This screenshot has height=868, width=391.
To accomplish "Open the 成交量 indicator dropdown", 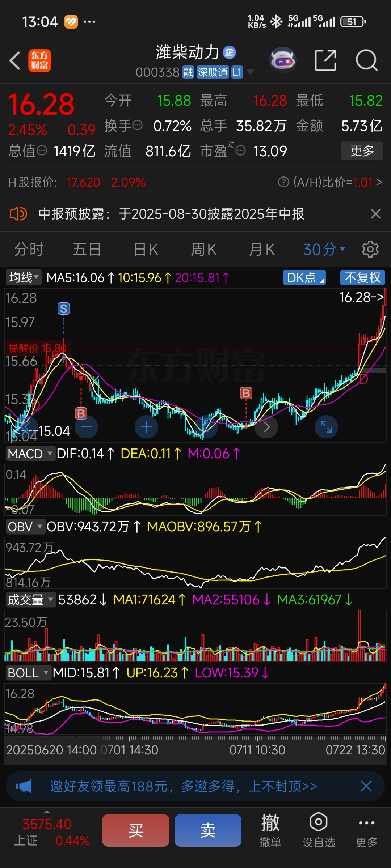I will tap(31, 600).
